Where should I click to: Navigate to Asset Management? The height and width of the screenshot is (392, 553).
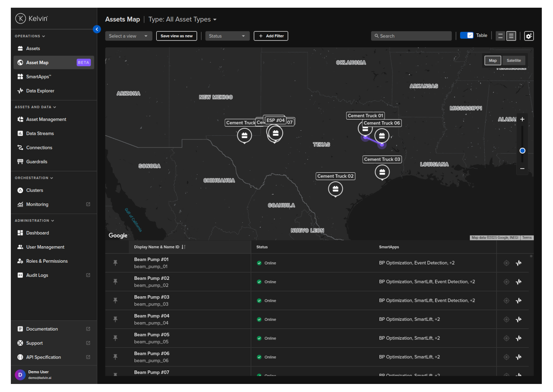pyautogui.click(x=46, y=119)
